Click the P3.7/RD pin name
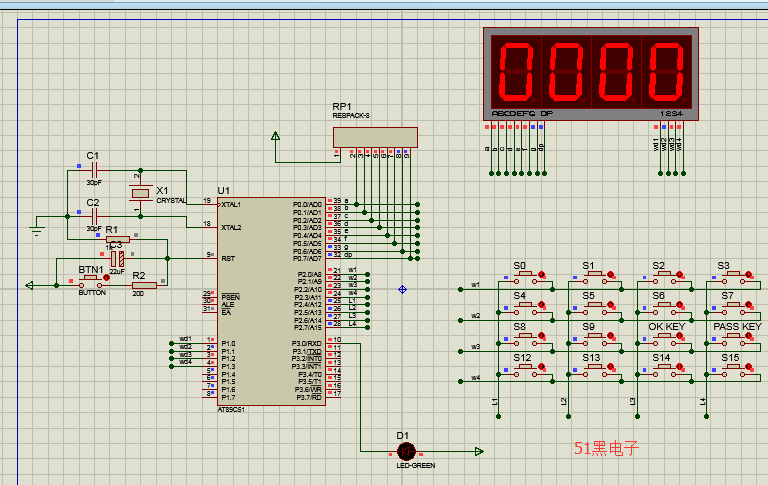The image size is (768, 485). click(309, 397)
